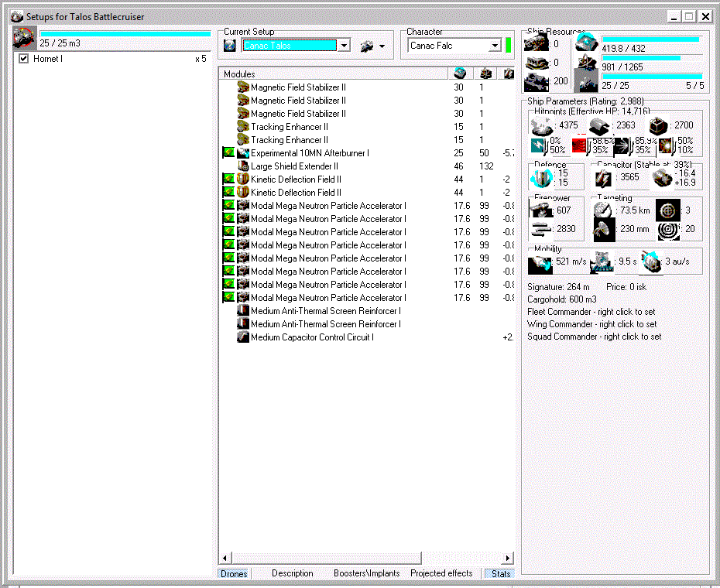The image size is (720, 588).
Task: Open the Boosters\Implants tab
Action: tap(366, 573)
